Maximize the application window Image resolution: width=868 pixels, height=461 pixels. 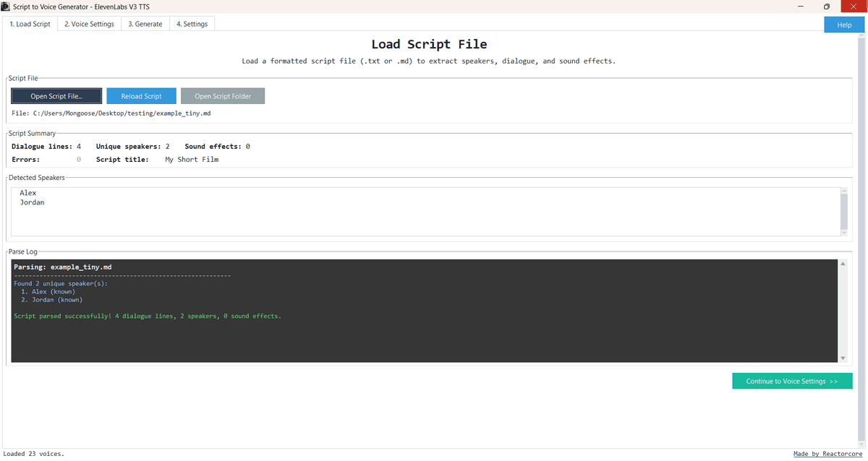coord(827,6)
